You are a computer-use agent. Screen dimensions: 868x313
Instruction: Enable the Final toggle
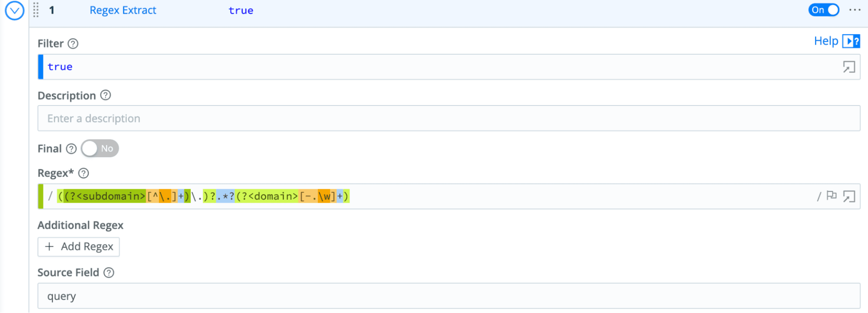99,148
